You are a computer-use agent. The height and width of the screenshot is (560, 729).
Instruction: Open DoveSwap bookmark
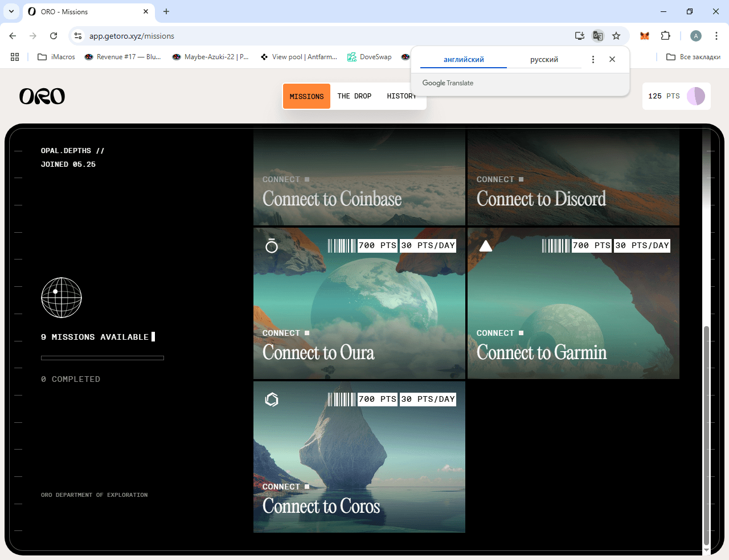[x=370, y=57]
